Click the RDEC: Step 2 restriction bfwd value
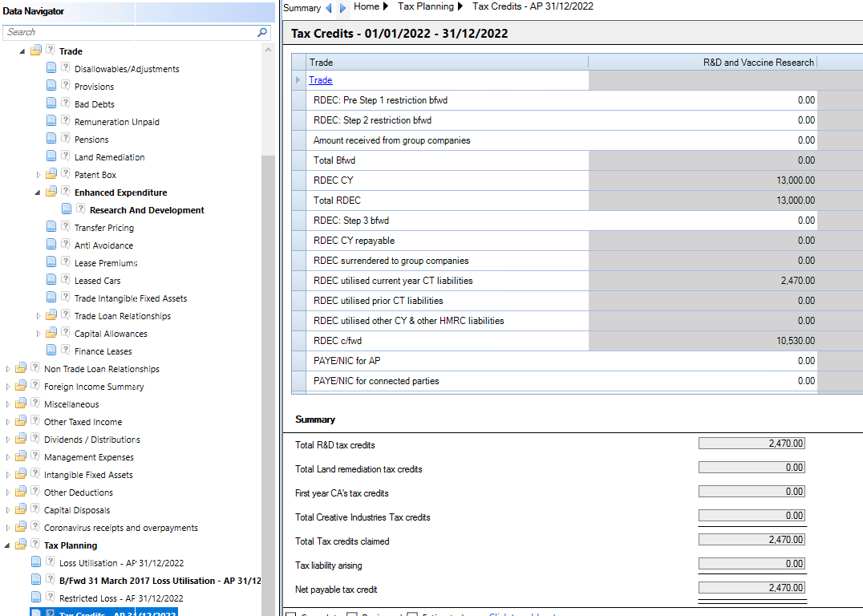This screenshot has height=616, width=863. (703, 120)
